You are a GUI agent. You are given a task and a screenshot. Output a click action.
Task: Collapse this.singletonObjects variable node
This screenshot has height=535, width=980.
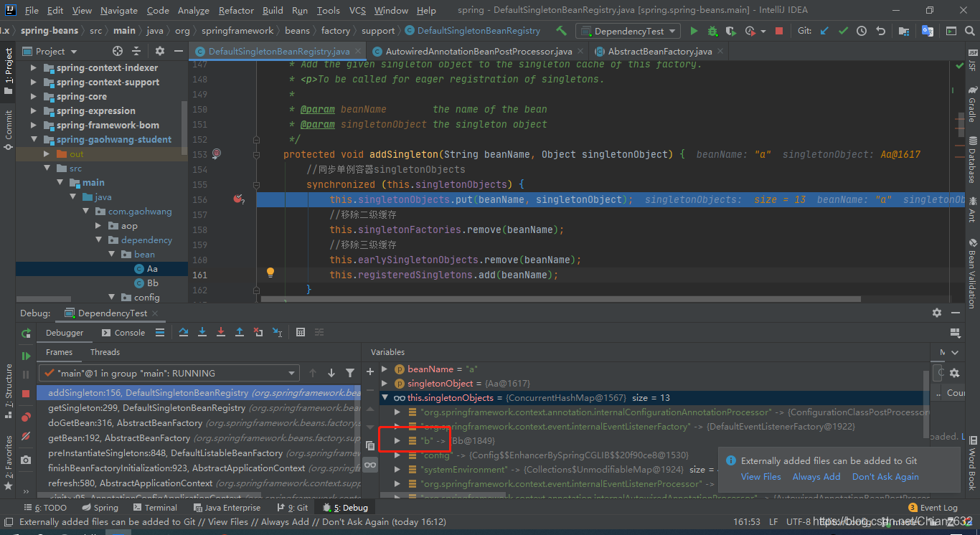385,398
